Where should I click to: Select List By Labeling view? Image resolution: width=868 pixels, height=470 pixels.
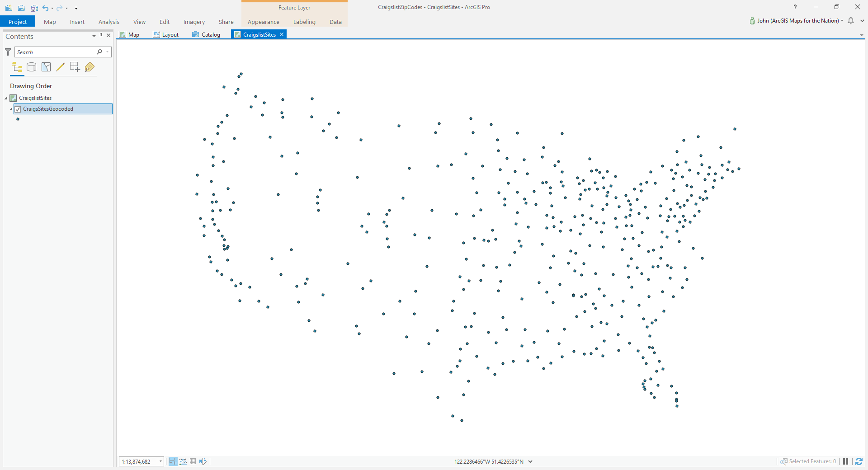(x=90, y=67)
